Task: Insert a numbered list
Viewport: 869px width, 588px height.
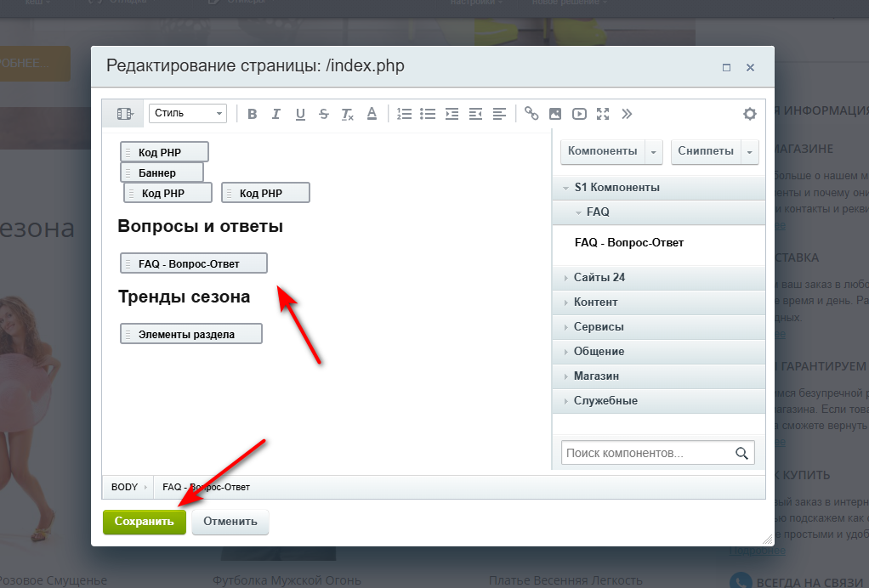Action: click(x=404, y=114)
